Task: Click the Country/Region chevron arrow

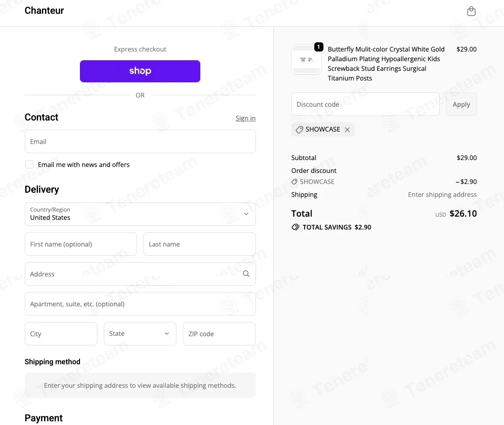Action: 246,214
